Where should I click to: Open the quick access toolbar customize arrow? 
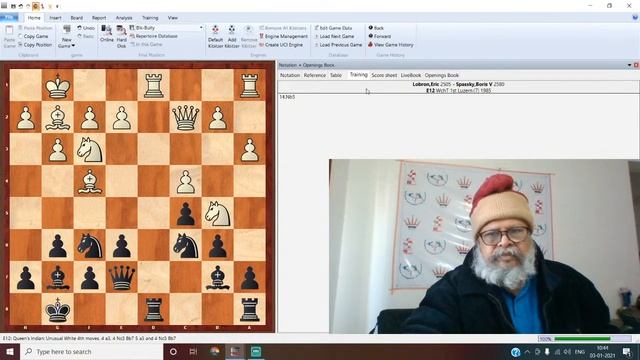[57, 6]
